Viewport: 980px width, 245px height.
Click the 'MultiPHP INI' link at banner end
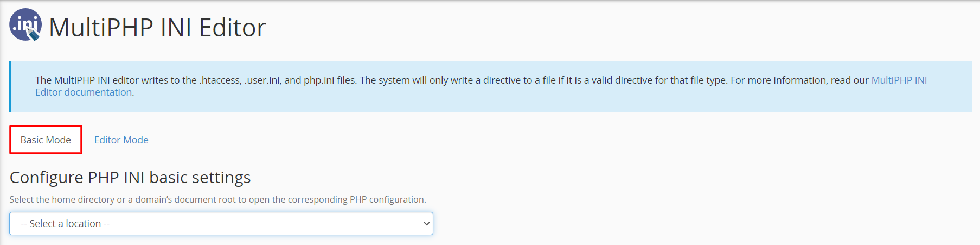coord(899,80)
